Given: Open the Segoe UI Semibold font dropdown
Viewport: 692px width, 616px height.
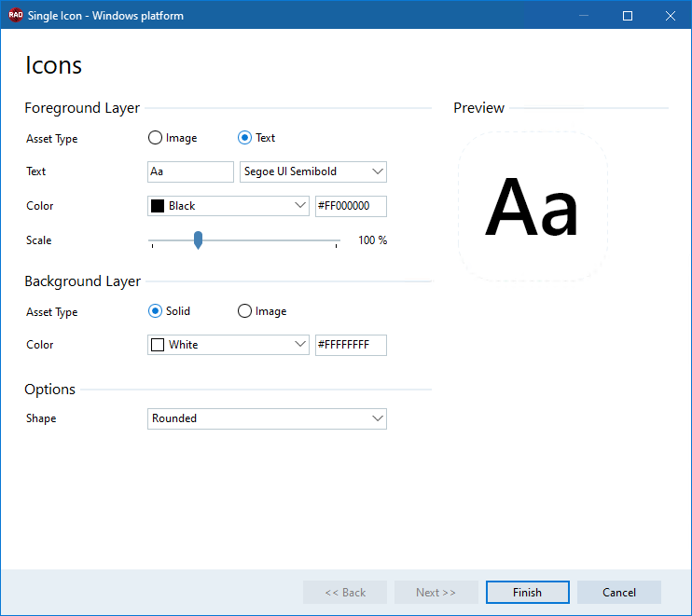Looking at the screenshot, I should pos(313,171).
